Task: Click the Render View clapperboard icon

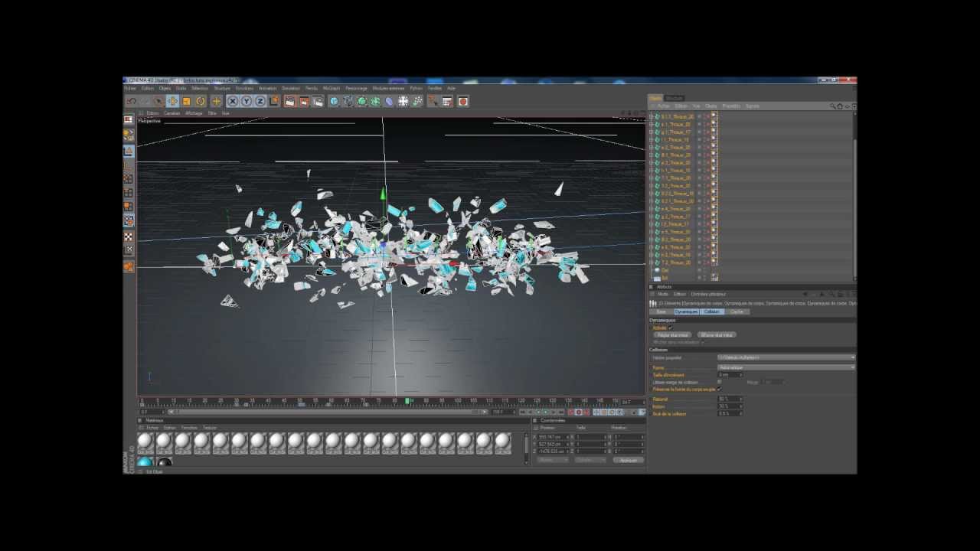Action: (290, 101)
